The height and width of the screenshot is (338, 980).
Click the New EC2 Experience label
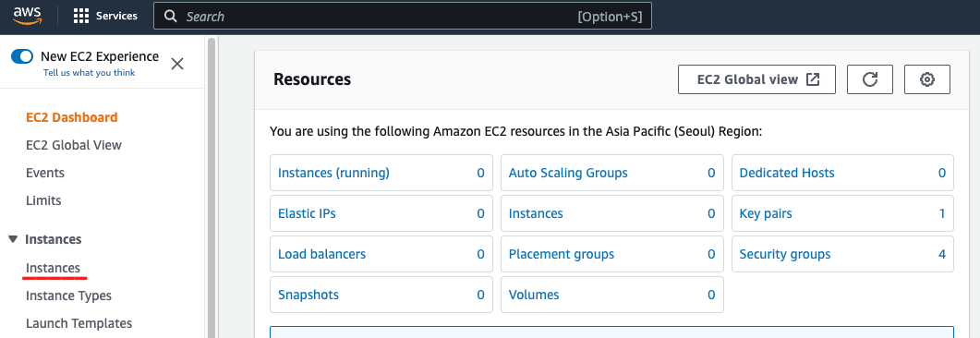click(x=100, y=56)
